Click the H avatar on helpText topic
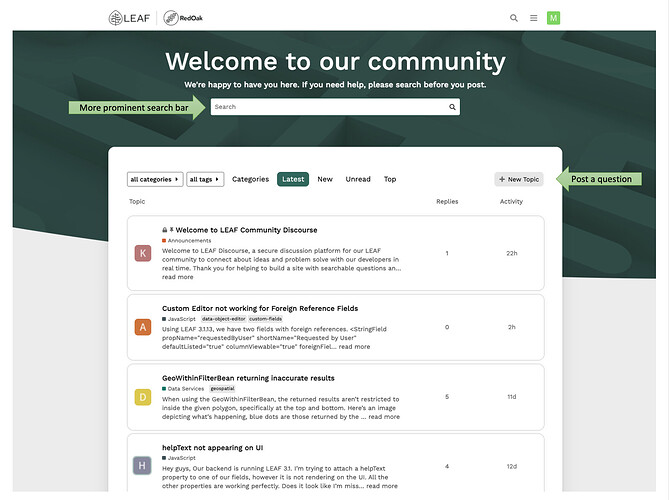This screenshot has height=500, width=669. pyautogui.click(x=142, y=465)
